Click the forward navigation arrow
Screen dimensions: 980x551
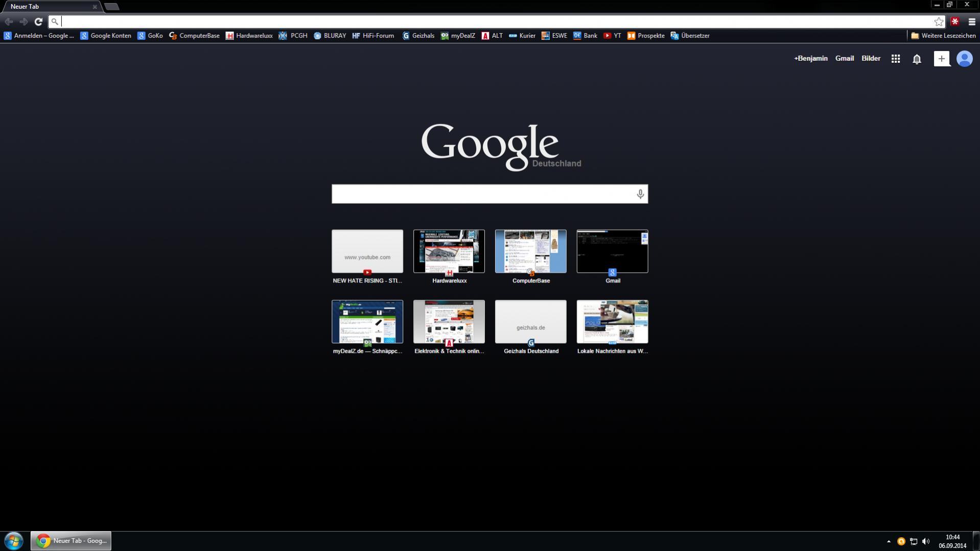pos(24,21)
